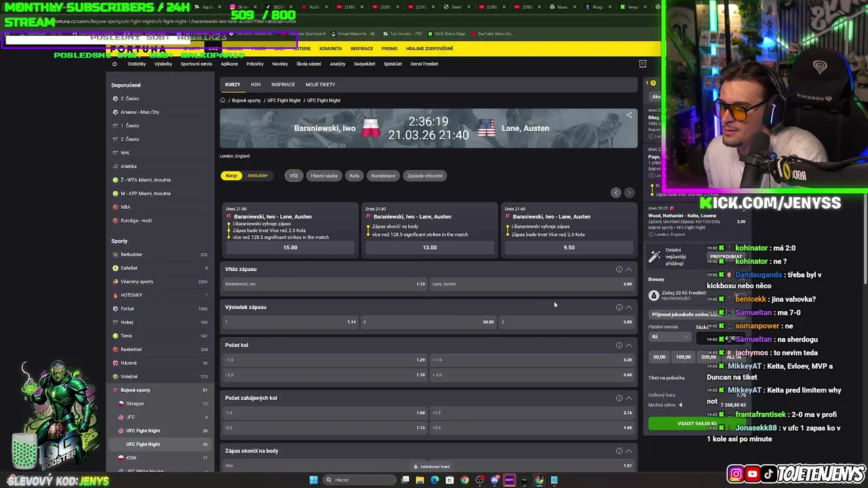Open info for Zápas skončí na body
This screenshot has width=868, height=488.
point(619,451)
